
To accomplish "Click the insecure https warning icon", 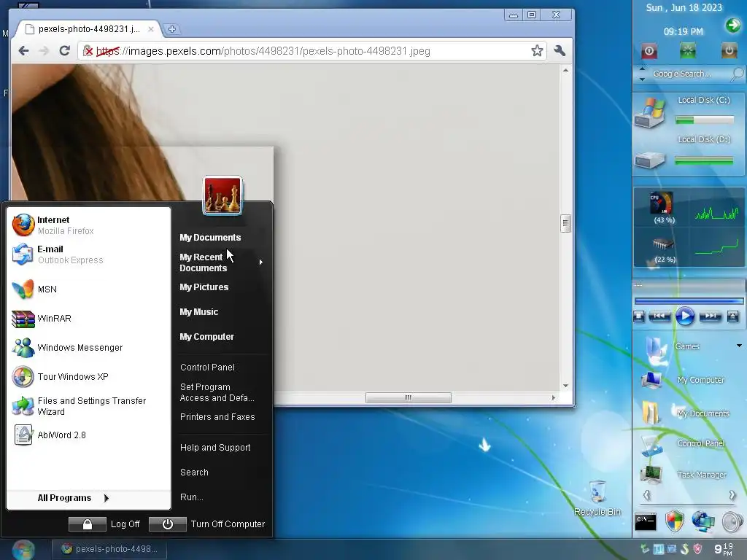I will (88, 51).
